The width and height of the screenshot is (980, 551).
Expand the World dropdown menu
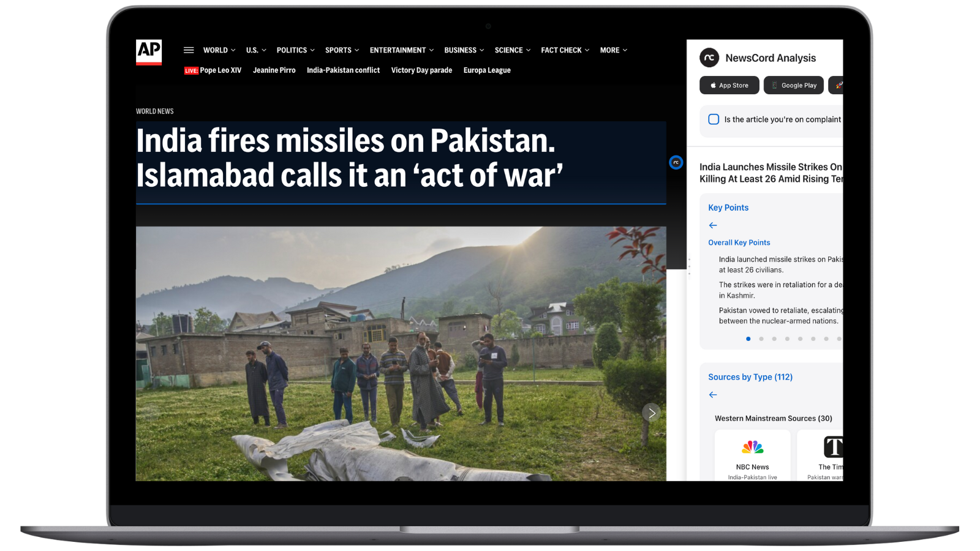219,50
